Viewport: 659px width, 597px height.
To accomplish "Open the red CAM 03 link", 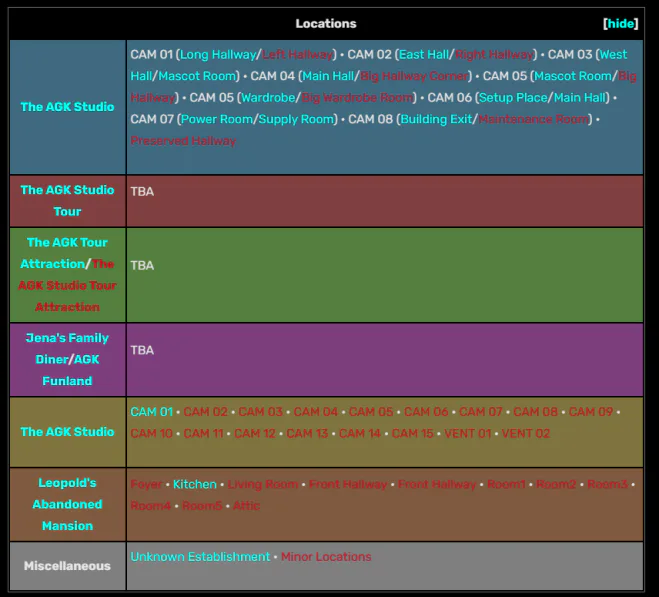I will [x=261, y=412].
